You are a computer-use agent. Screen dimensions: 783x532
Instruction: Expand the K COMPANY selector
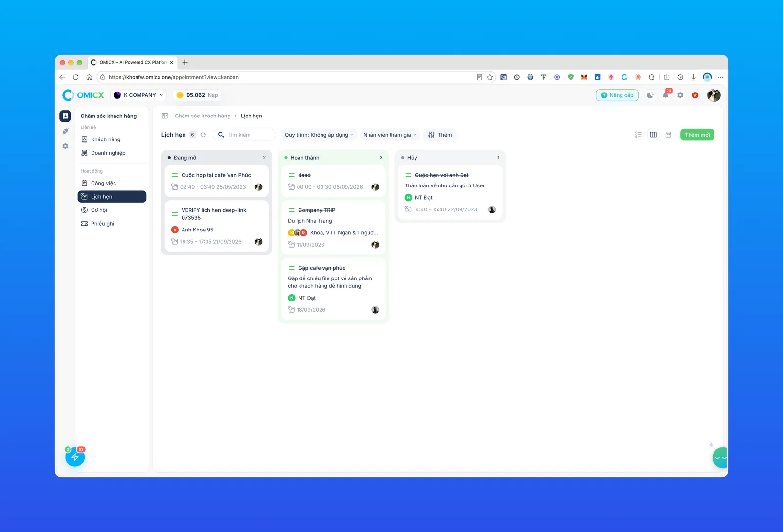click(138, 95)
